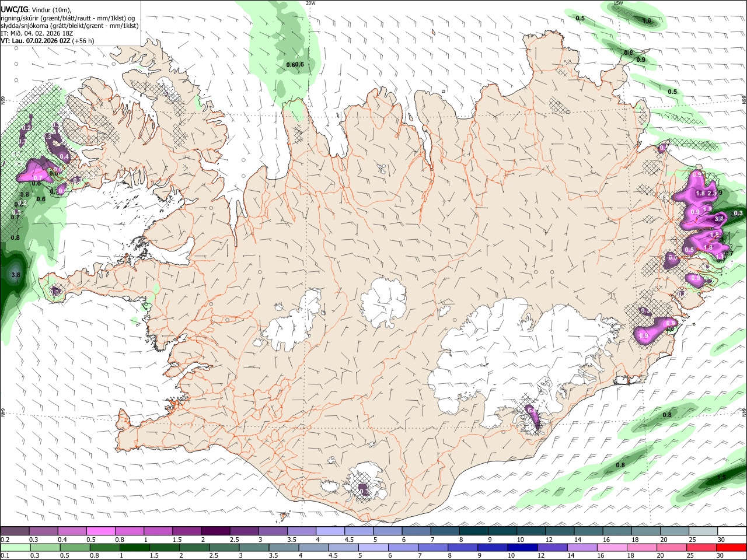This screenshot has height=560, width=747.
Task: Click the 'rigning/skúrir' legend description line
Action: pyautogui.click(x=67, y=18)
